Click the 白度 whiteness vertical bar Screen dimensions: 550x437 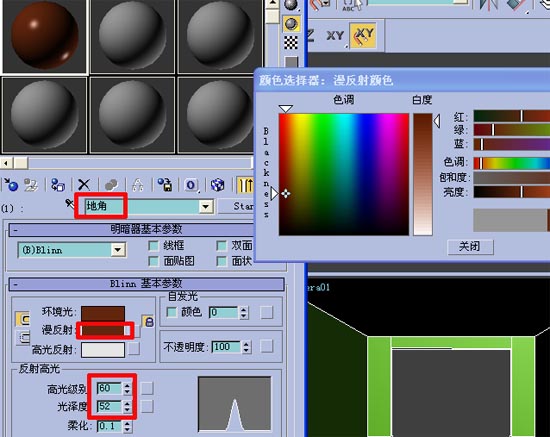pos(423,174)
